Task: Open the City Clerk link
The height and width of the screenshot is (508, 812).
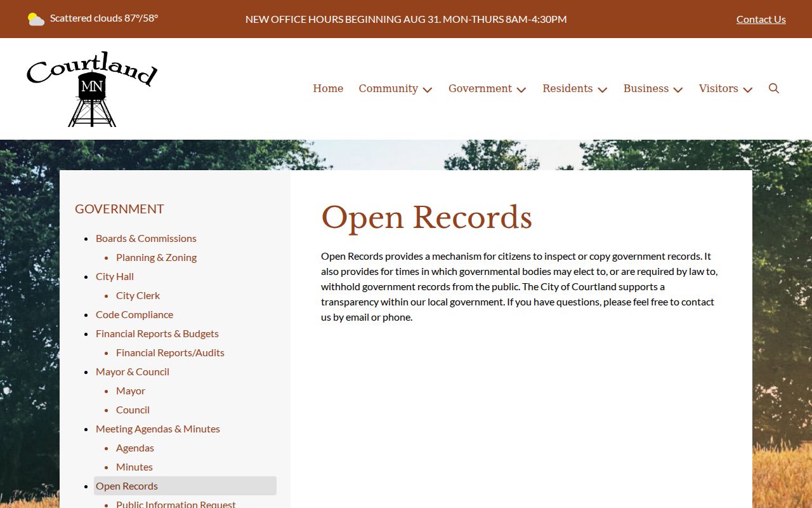Action: point(138,295)
